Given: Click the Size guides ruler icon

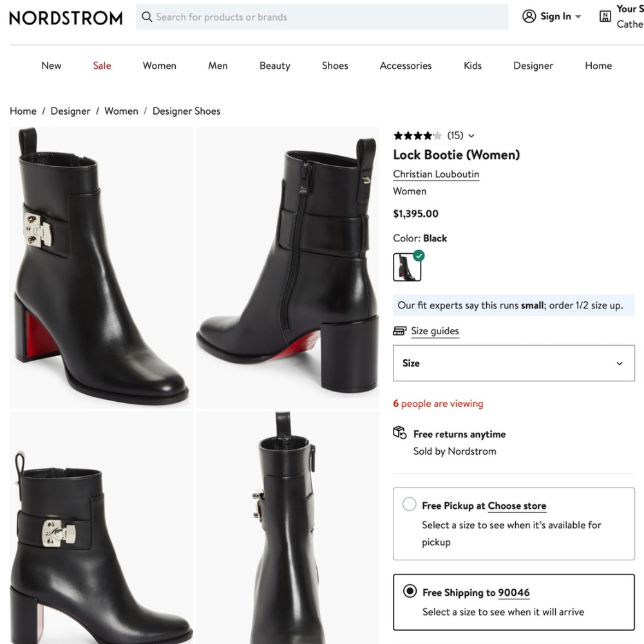Looking at the screenshot, I should (x=400, y=330).
